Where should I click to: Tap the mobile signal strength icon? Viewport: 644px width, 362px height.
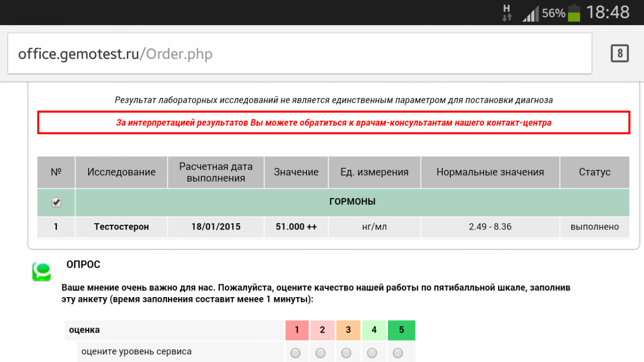530,13
